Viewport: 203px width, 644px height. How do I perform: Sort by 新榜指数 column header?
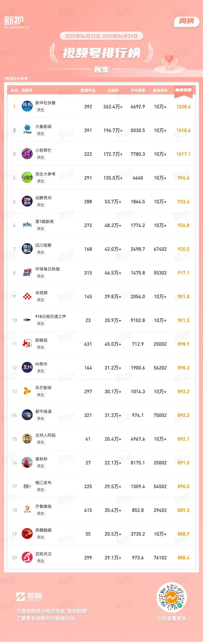183,90
